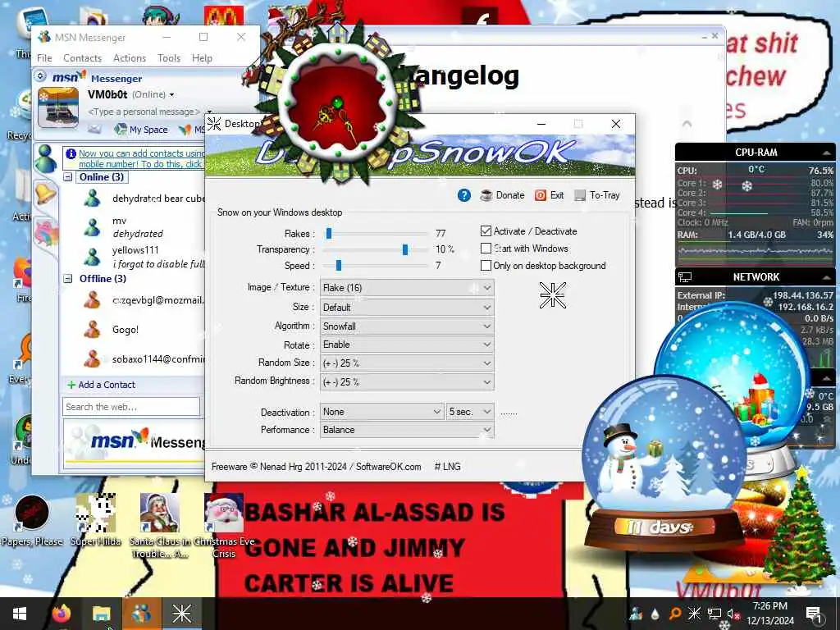Viewport: 840px width, 630px height.
Task: Click the round arrow button beside msn logo
Action: (x=41, y=76)
